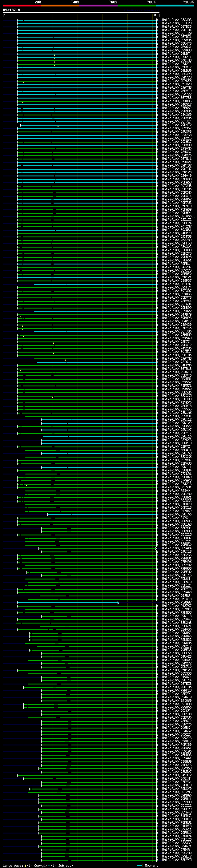
Task: Select hit label UniRef100_C9WI06
Action: click(177, 514)
